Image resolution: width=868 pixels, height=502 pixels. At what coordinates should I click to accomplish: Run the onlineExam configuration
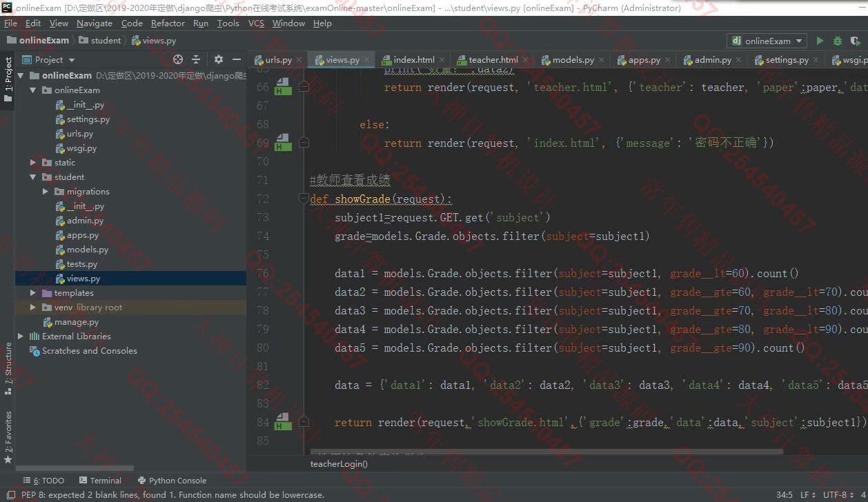pos(820,41)
